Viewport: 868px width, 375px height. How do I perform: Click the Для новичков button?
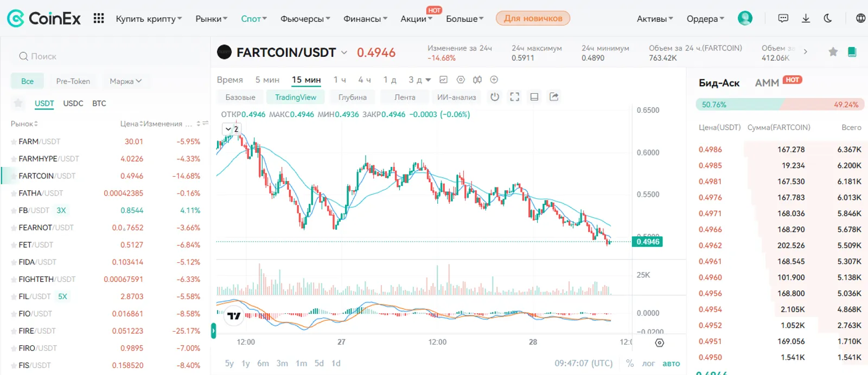[x=533, y=18]
